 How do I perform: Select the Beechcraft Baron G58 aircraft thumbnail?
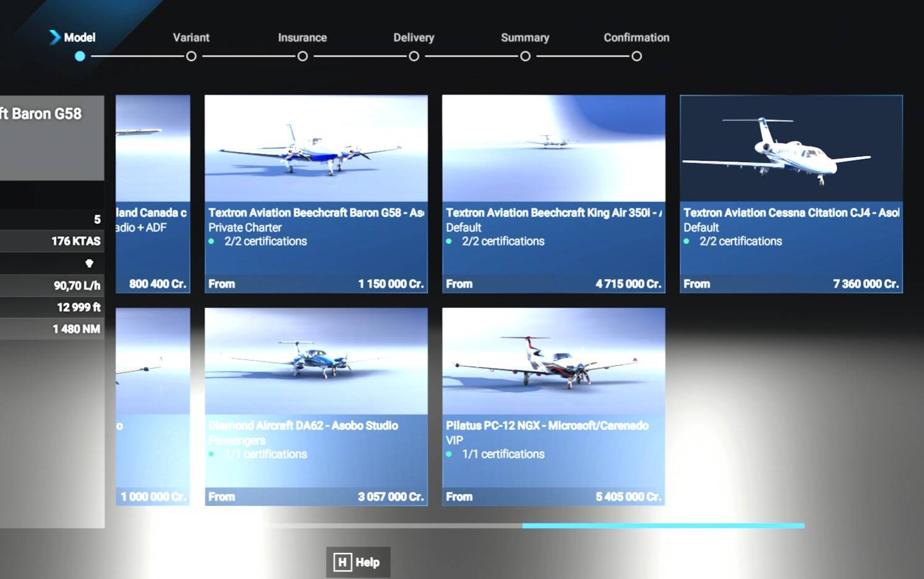click(316, 148)
